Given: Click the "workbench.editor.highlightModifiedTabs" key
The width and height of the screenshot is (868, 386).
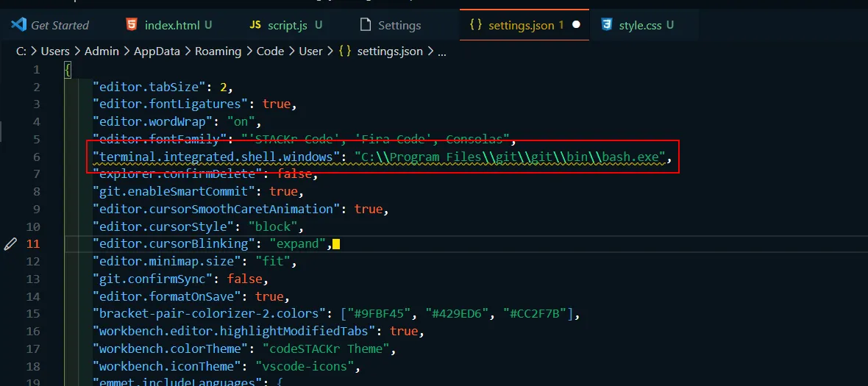Looking at the screenshot, I should pos(234,332).
